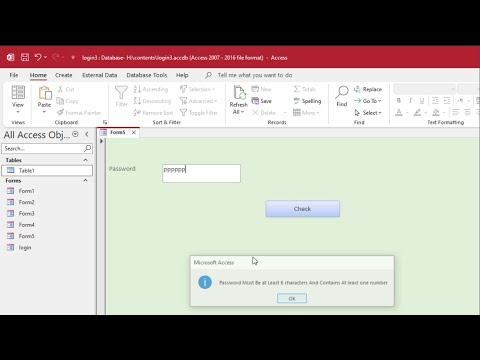
Task: Open the Go To dropdown
Action: [367, 101]
